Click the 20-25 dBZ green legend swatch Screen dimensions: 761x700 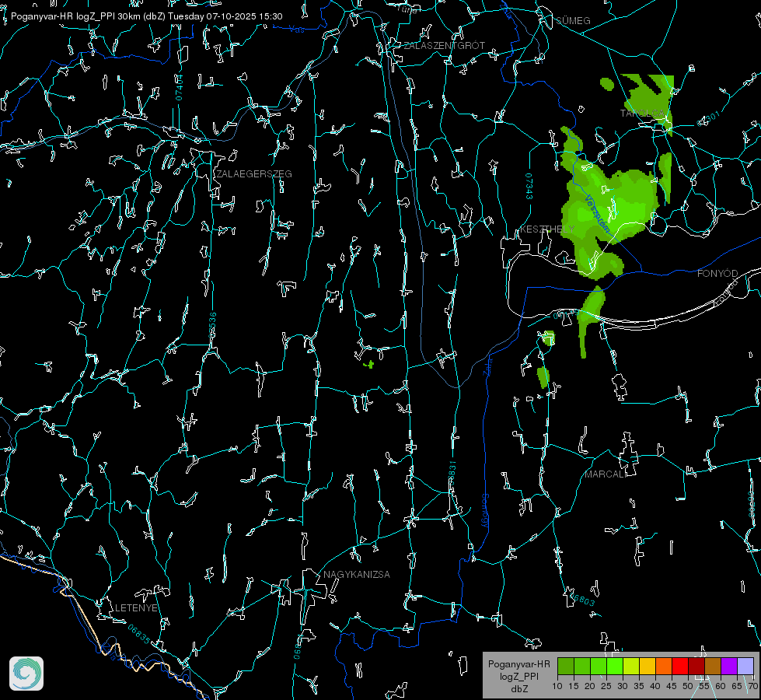(x=599, y=666)
